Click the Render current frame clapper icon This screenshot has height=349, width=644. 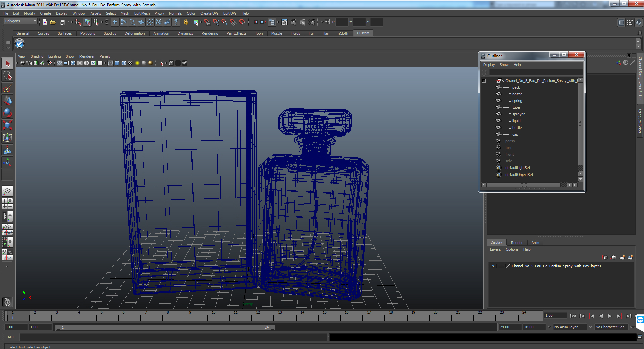[x=293, y=22]
